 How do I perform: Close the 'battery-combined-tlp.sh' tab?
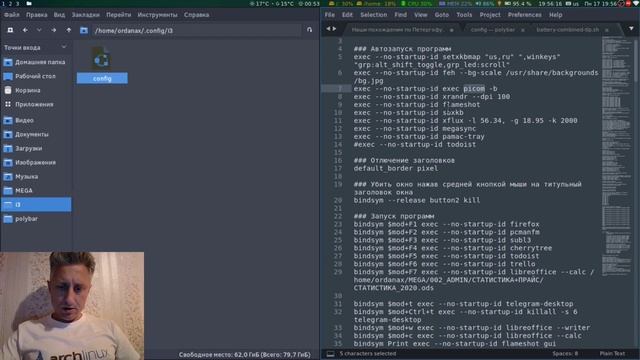click(x=607, y=30)
